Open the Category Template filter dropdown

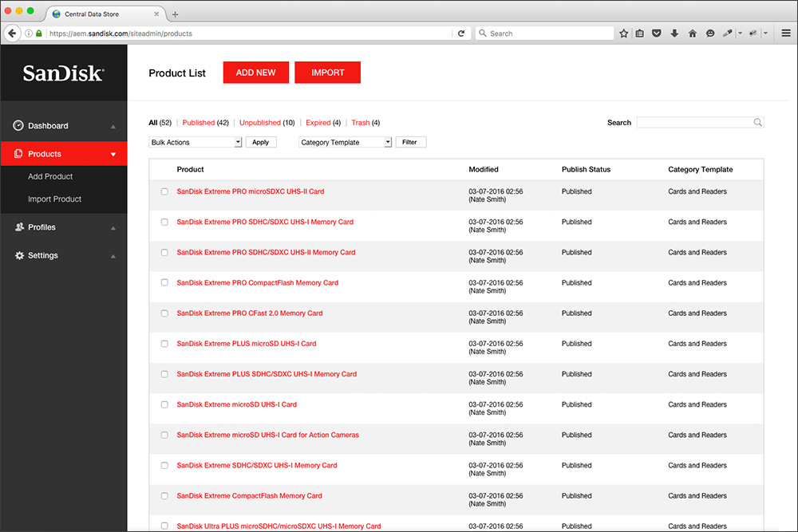tap(345, 142)
